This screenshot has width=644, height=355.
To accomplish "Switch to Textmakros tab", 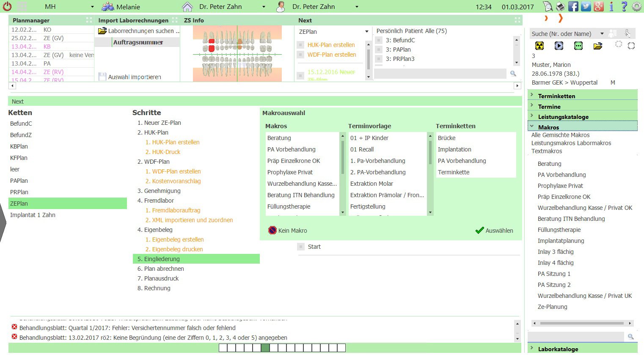I will pyautogui.click(x=547, y=151).
